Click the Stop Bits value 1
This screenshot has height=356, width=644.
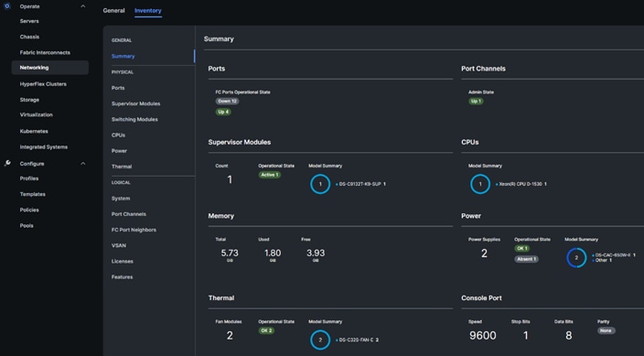[526, 336]
